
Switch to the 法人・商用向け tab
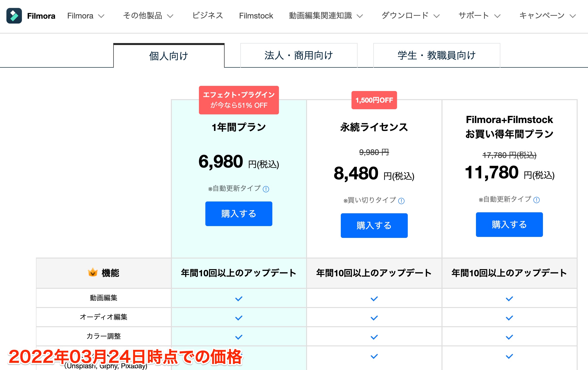299,55
